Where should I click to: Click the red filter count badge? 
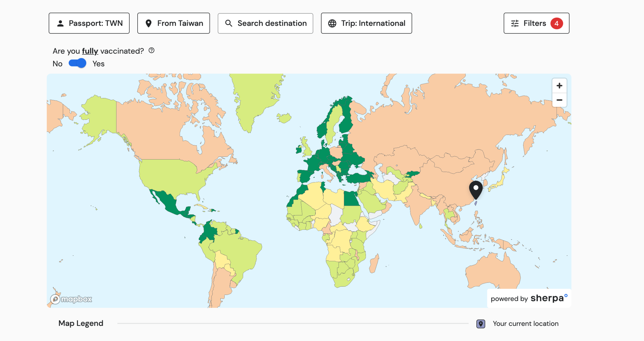(556, 23)
